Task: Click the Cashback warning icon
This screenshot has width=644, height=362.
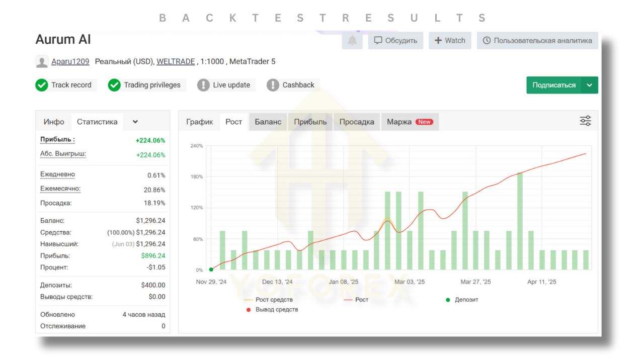Action: (x=273, y=85)
